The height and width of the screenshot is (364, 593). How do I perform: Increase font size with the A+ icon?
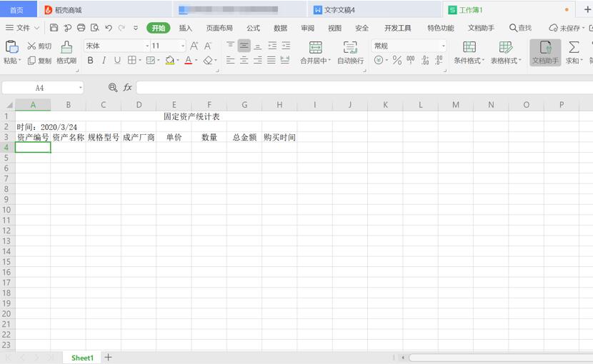194,46
